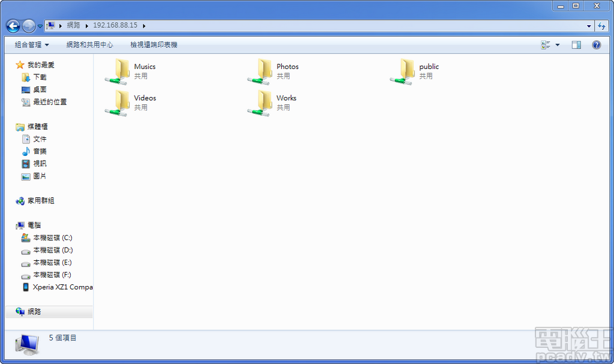614x364 pixels.
Task: Click the back navigation button
Action: coord(12,26)
